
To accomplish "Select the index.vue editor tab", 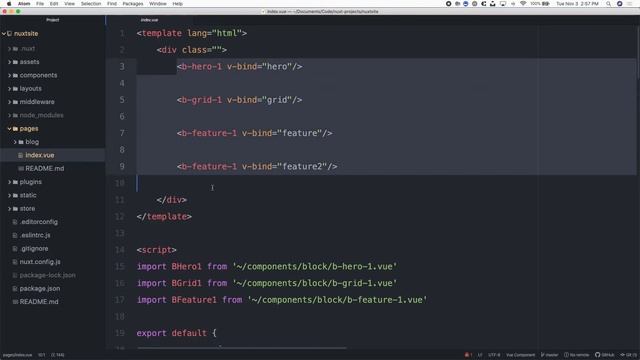I will pos(149,20).
